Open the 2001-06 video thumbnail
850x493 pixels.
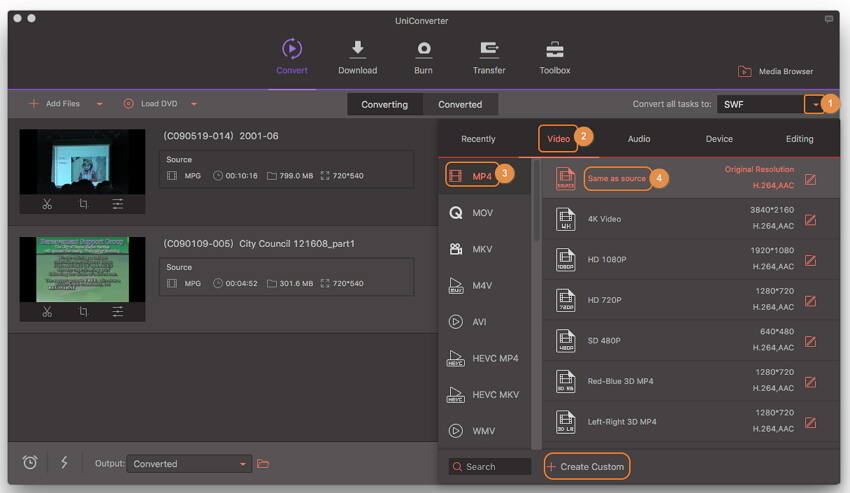(82, 162)
